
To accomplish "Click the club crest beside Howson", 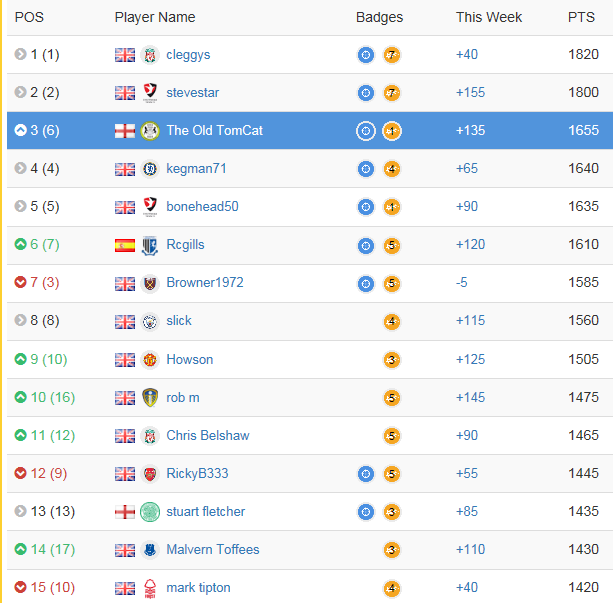I will 150,360.
